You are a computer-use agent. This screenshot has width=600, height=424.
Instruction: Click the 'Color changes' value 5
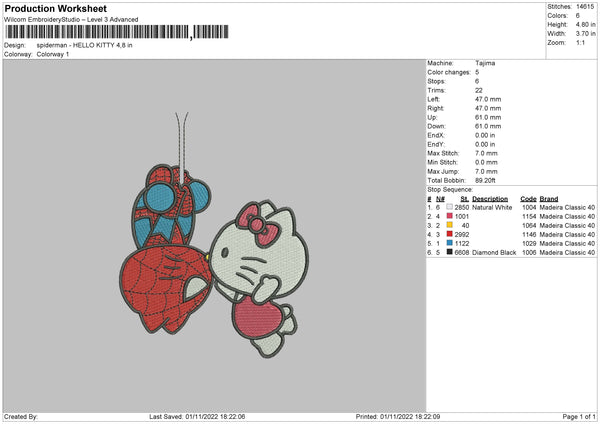(x=477, y=72)
